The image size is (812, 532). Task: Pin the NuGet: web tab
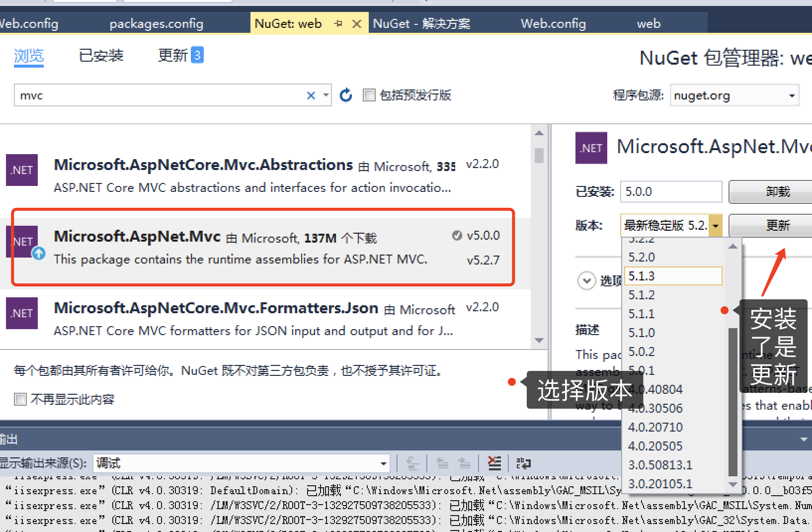tap(339, 23)
